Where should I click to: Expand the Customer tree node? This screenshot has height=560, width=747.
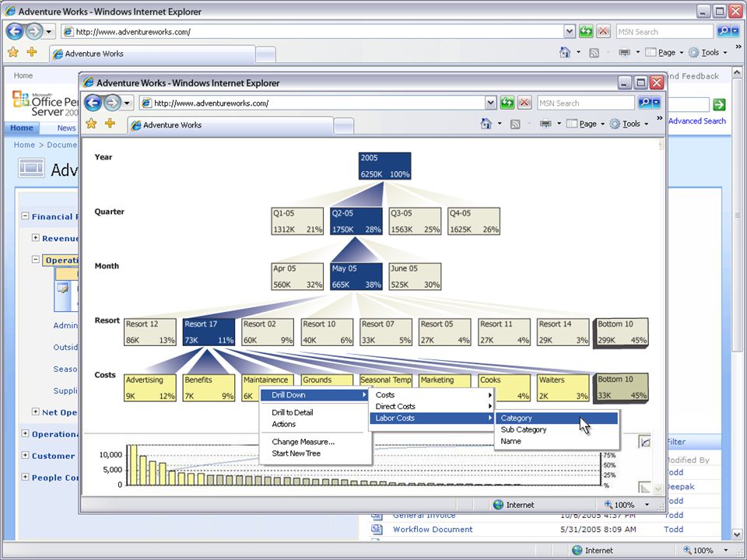tap(25, 455)
